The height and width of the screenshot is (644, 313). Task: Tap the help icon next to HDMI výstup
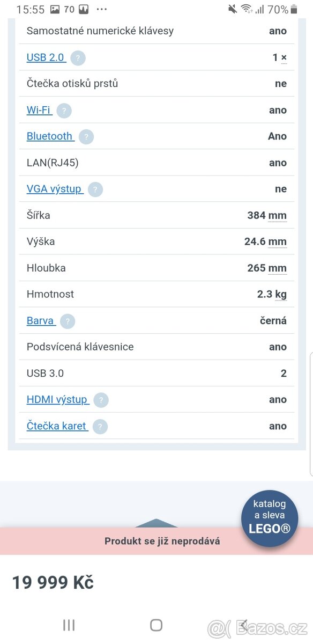tap(101, 400)
